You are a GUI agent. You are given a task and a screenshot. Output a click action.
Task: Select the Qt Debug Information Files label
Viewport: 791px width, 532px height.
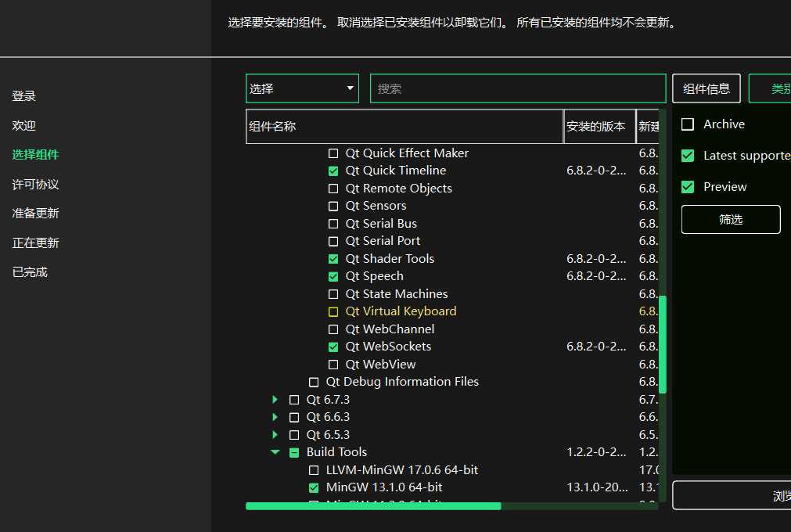tap(402, 382)
